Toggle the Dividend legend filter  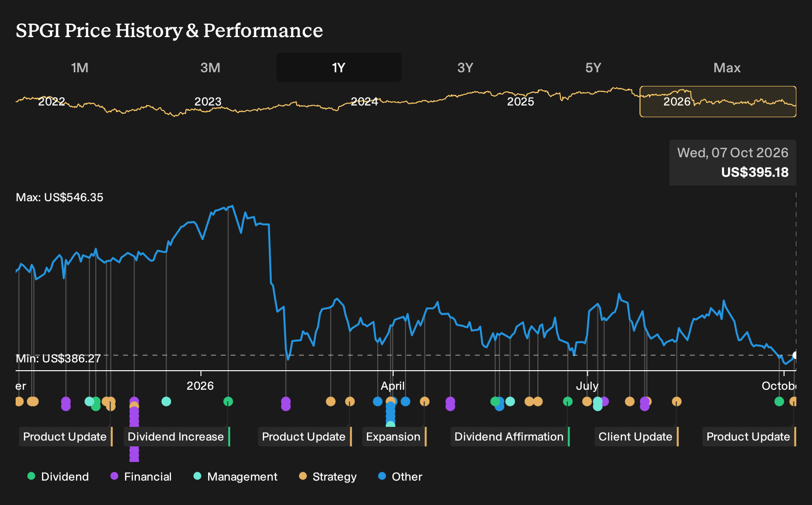point(58,477)
